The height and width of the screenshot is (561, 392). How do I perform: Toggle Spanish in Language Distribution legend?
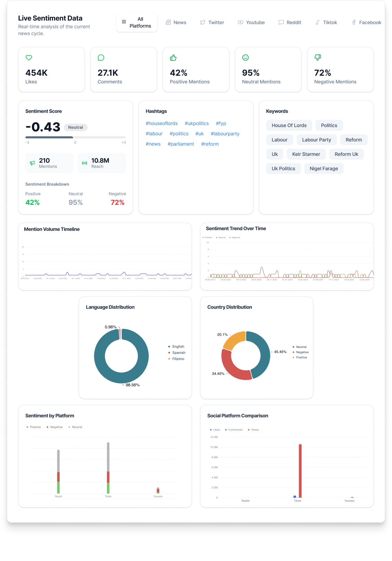tap(179, 353)
